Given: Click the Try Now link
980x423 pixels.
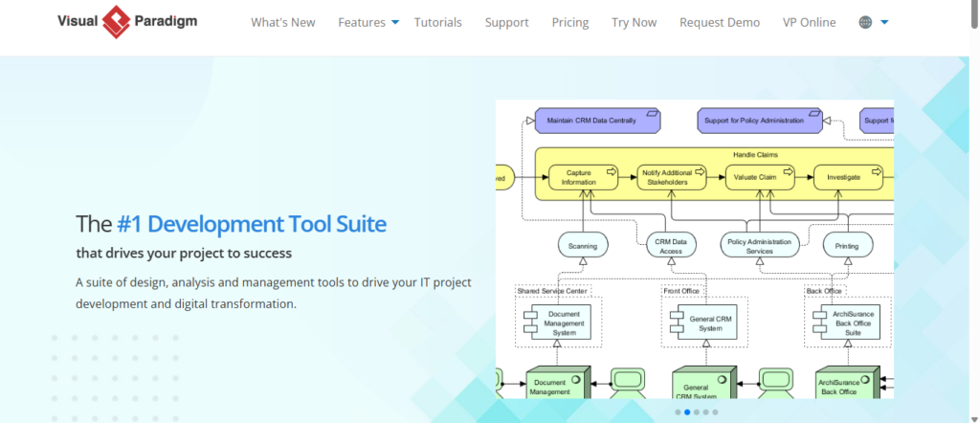Looking at the screenshot, I should coord(635,22).
